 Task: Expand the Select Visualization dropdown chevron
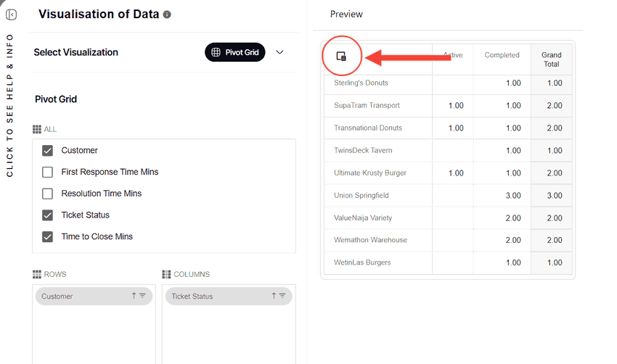click(x=279, y=52)
